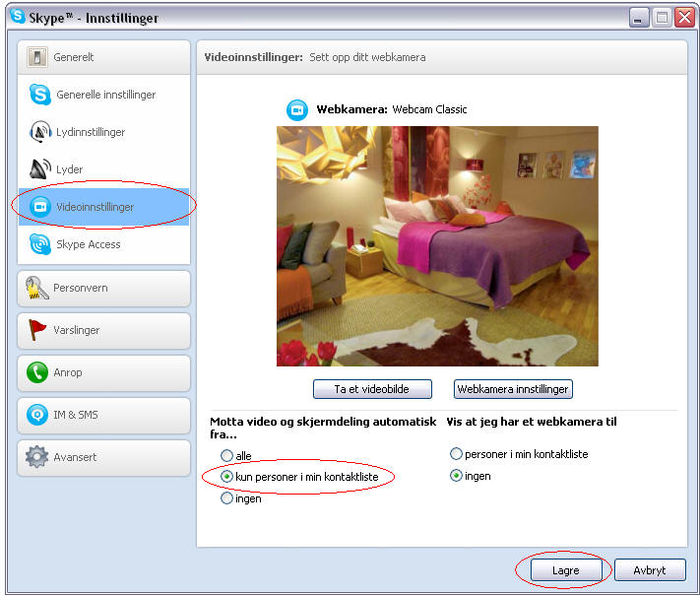Open Skype Access settings
The image size is (700, 596).
(103, 244)
